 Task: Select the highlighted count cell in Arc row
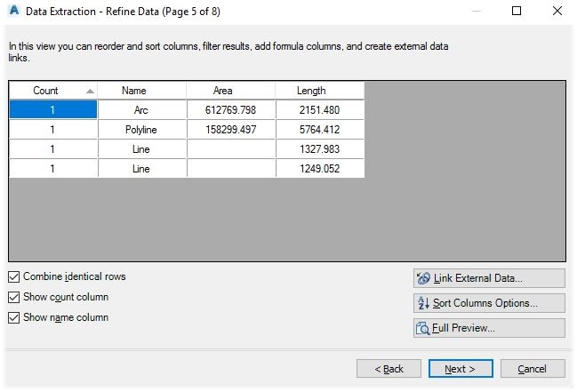pyautogui.click(x=53, y=109)
